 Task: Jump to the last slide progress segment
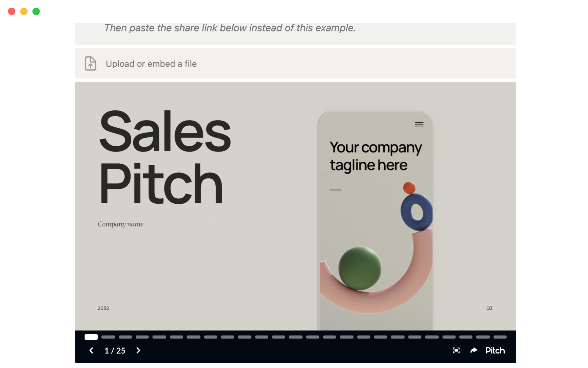point(500,337)
